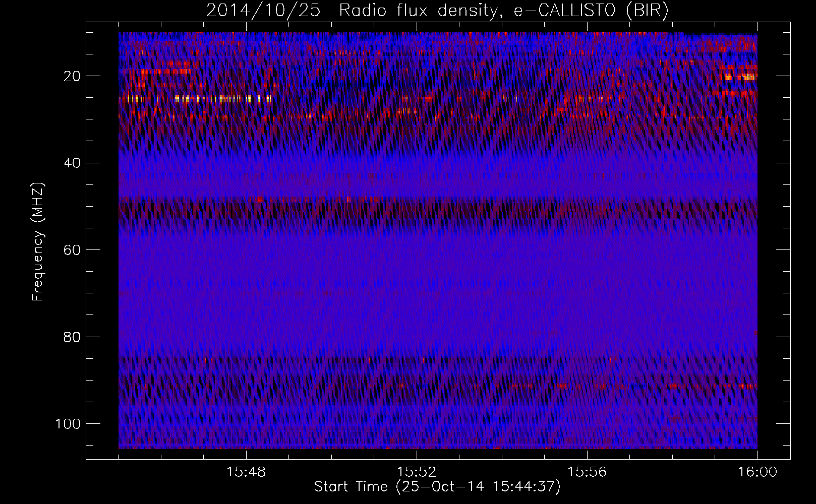Click the 20 frequency tick label
This screenshot has width=816, height=504.
pyautogui.click(x=72, y=76)
